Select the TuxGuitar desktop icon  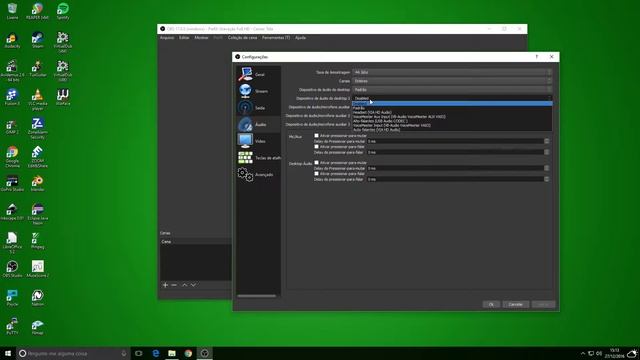[38, 69]
